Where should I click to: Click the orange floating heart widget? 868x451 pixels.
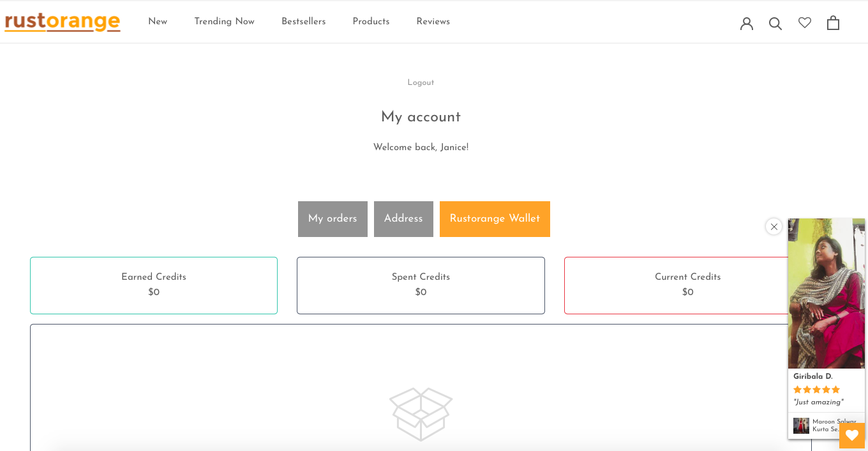point(852,436)
